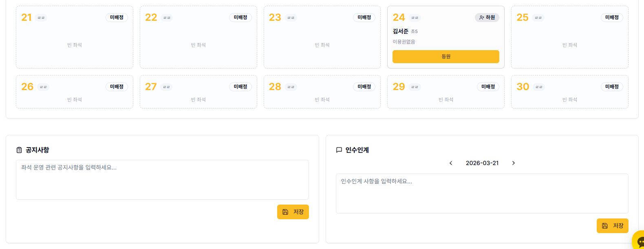Image resolution: width=644 pixels, height=249 pixels.
Task: Click the 공지사항 text input area
Action: tap(163, 180)
